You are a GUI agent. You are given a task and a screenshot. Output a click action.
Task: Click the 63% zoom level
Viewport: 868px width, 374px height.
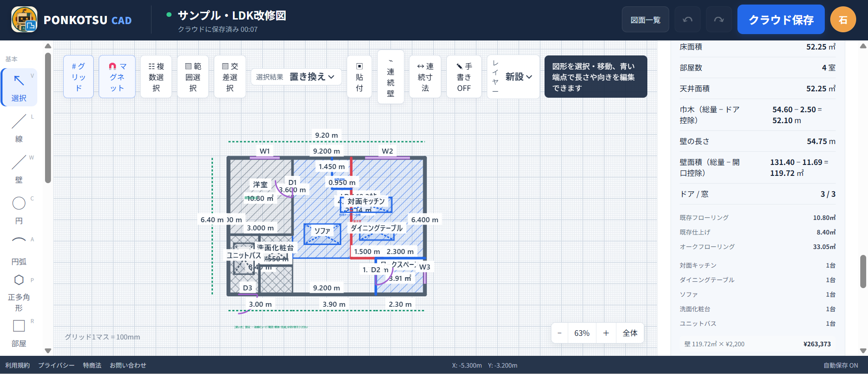click(x=582, y=333)
